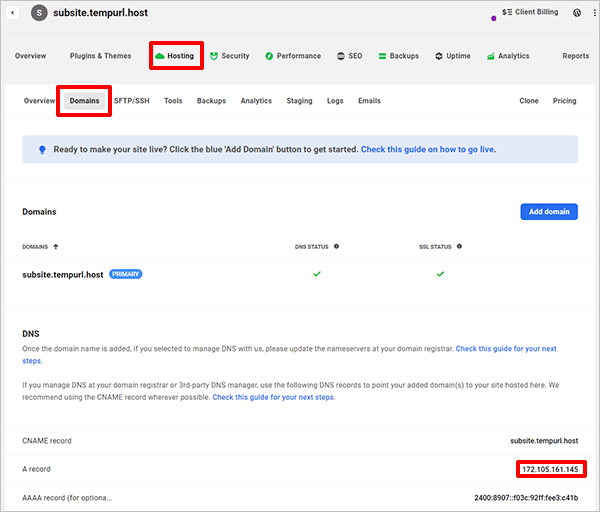The height and width of the screenshot is (512, 600).
Task: Click the WordPress admin icon
Action: click(x=577, y=13)
